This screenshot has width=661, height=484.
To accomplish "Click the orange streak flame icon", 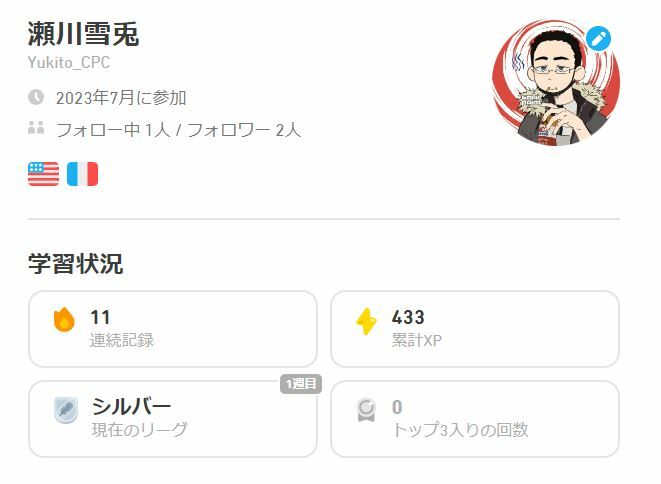I will 64,320.
